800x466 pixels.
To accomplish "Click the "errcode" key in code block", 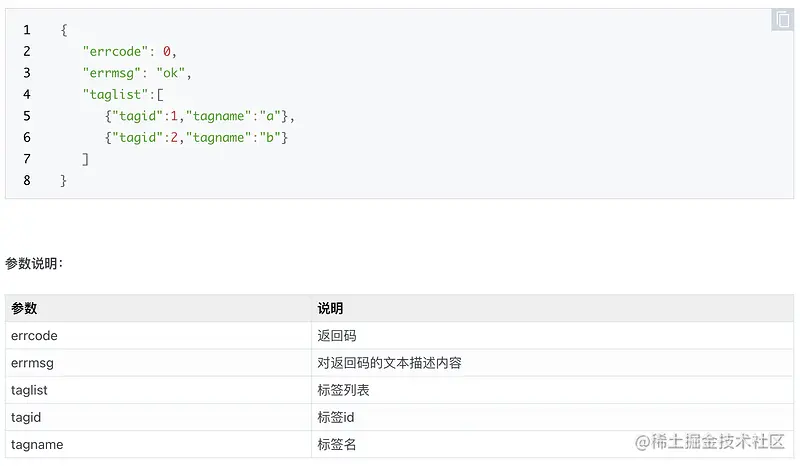I will coord(116,51).
